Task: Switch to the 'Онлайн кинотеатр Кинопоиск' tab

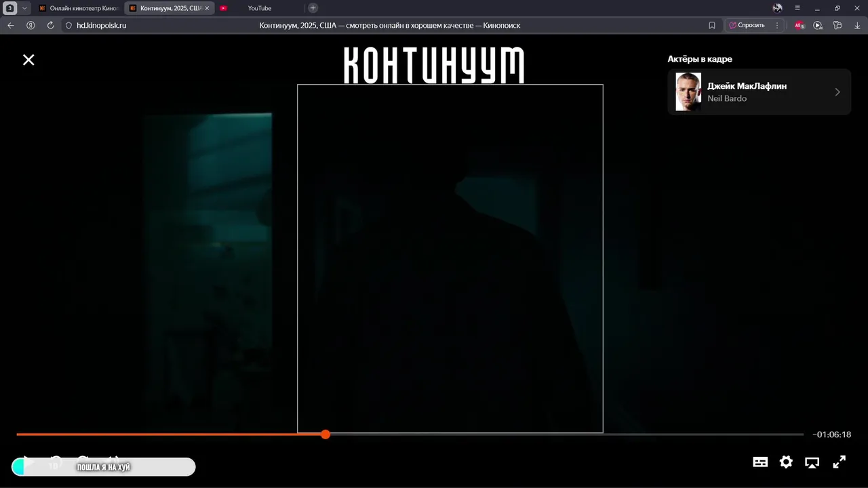Action: click(x=79, y=8)
